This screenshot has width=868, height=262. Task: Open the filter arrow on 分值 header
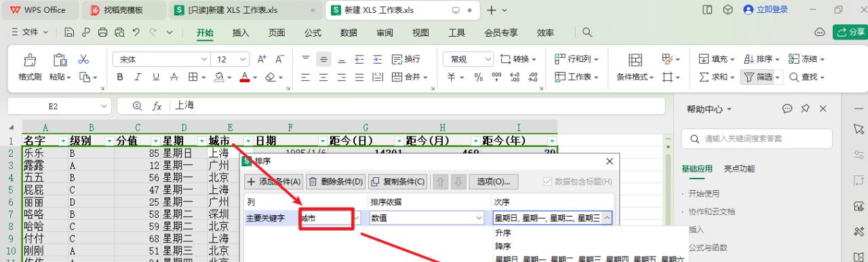click(155, 141)
